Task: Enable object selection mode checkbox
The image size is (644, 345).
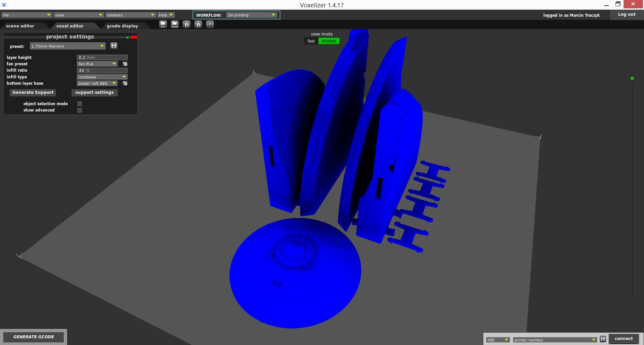Action: pos(79,104)
